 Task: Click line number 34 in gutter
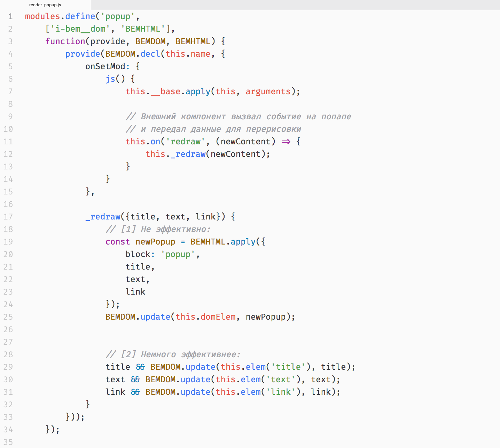(8, 430)
